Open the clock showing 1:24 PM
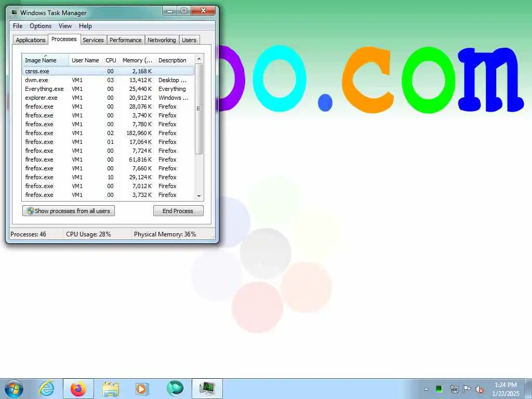This screenshot has height=399, width=532. (506, 385)
